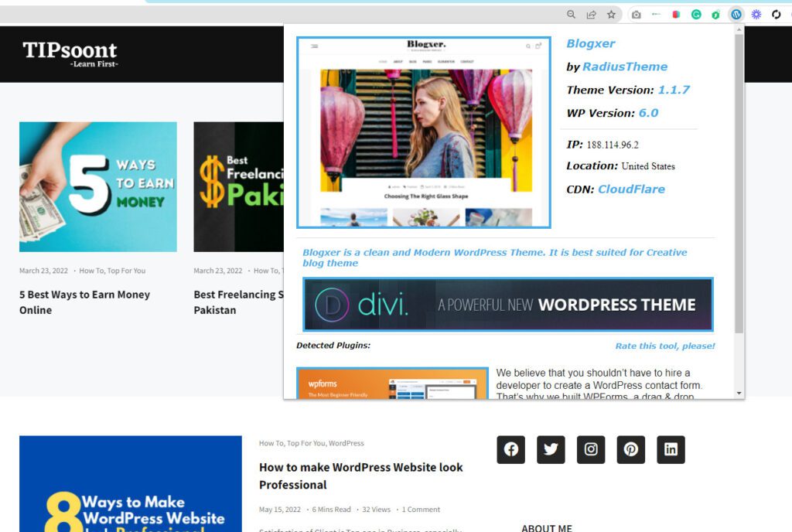Image resolution: width=792 pixels, height=532 pixels.
Task: Open the Blogxer theme preview screenshot
Action: [x=423, y=132]
